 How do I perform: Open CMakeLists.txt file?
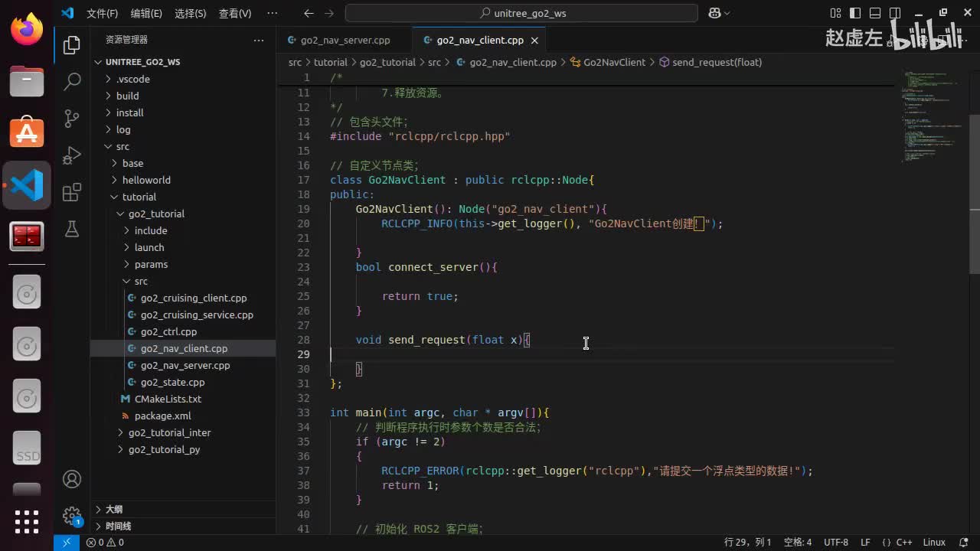(x=183, y=399)
